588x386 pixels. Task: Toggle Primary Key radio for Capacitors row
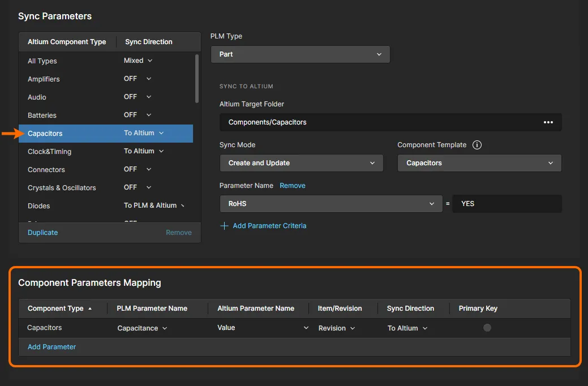pyautogui.click(x=487, y=328)
